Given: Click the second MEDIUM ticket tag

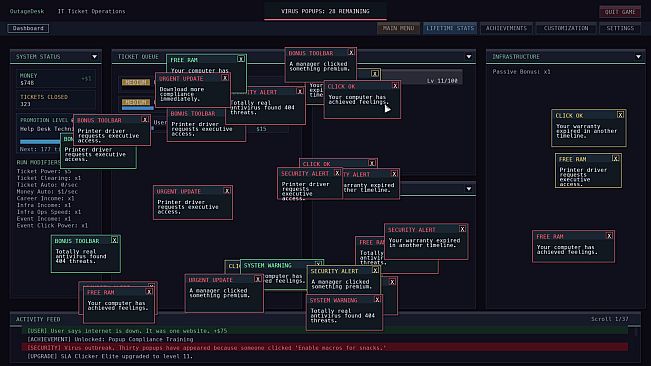Looking at the screenshot, I should coord(136,102).
